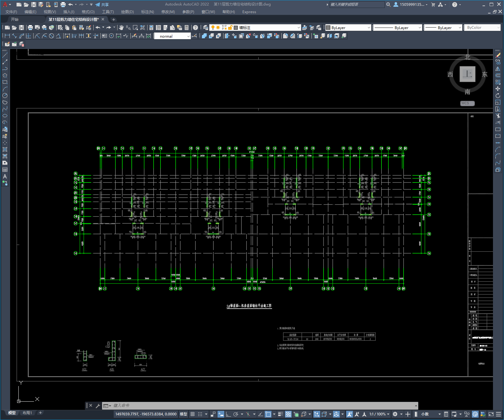Toggle dynamic input in status bar
Viewport: 504px width, 420px height.
(x=221, y=414)
